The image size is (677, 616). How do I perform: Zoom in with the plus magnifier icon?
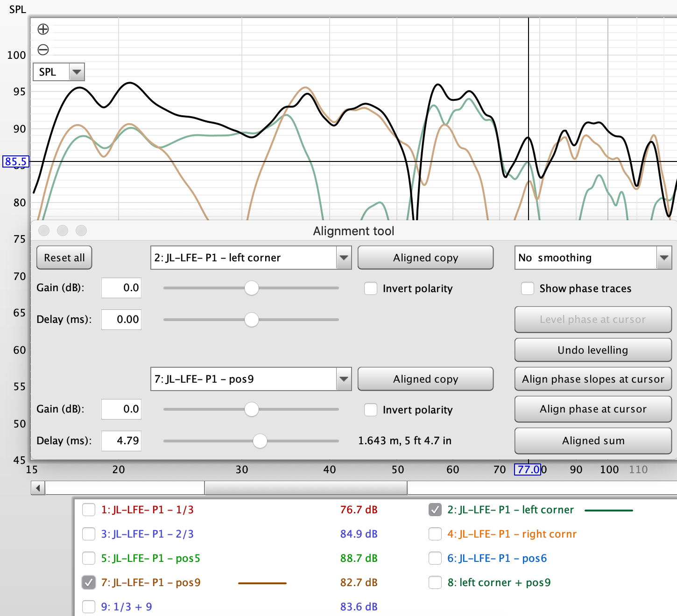43,29
